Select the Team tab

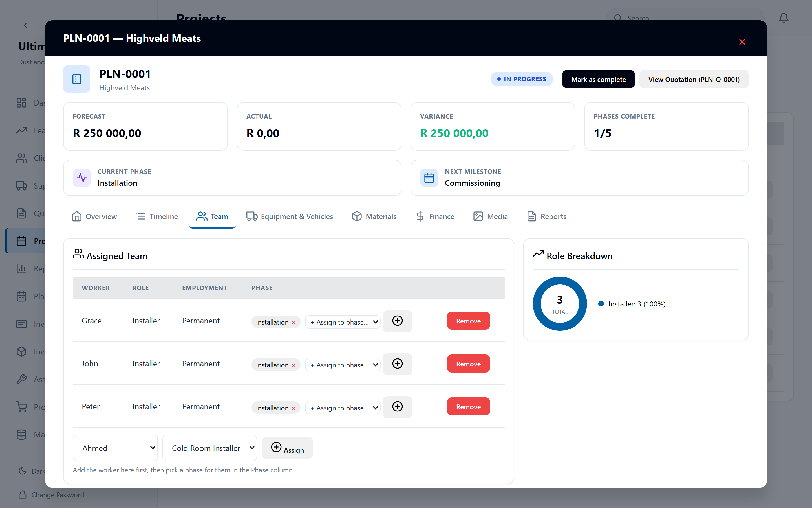212,216
